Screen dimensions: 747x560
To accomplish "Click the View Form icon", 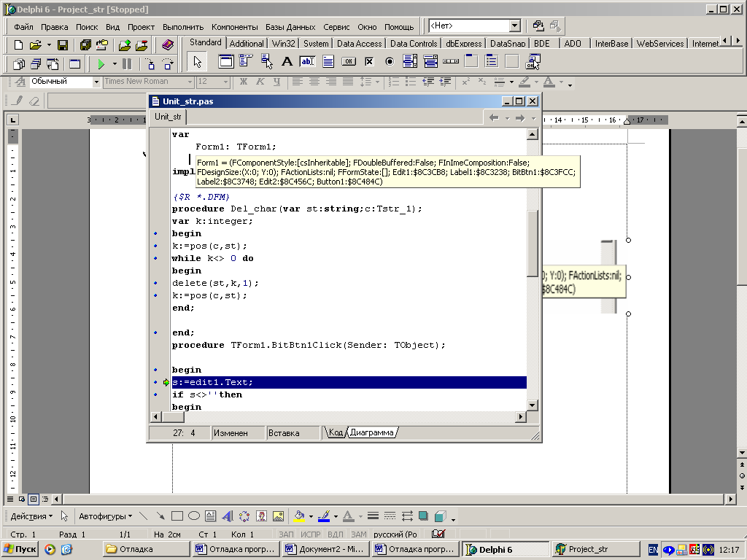I will 36,64.
